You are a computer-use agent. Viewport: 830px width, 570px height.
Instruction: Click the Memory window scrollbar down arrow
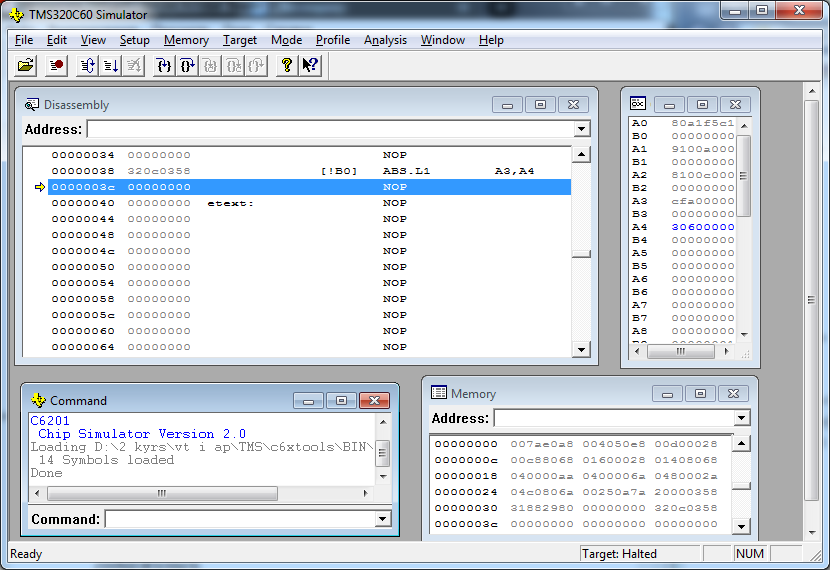coord(742,526)
